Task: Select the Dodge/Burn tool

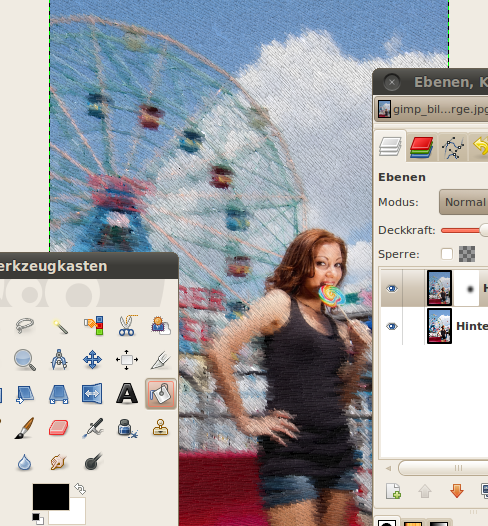Action: [x=93, y=462]
